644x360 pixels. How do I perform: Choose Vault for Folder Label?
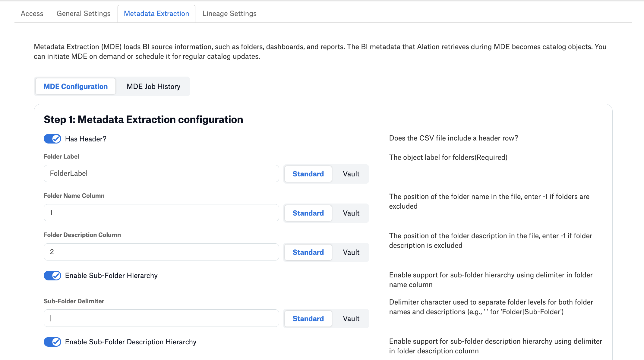coord(351,174)
